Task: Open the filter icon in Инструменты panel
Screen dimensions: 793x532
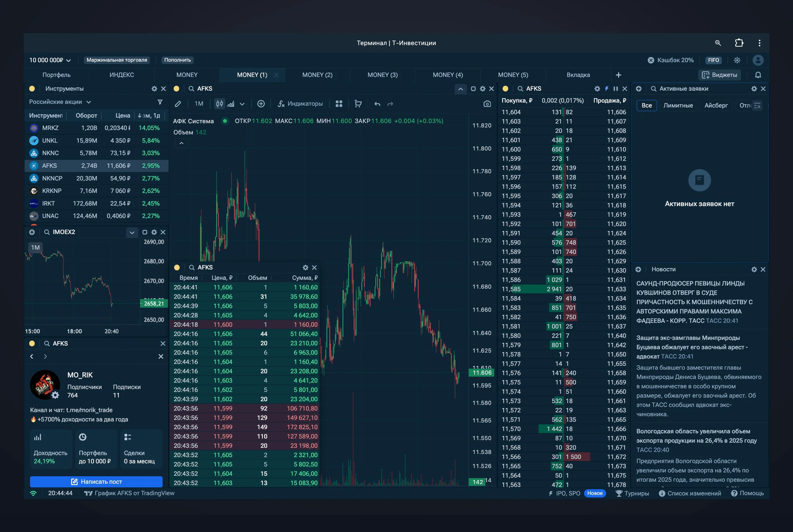Action: pyautogui.click(x=160, y=102)
